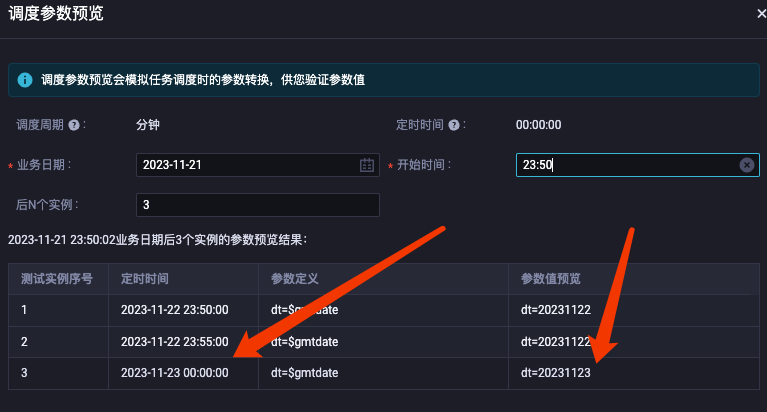Click the 后N个实例 input field
767x412 pixels.
(258, 205)
